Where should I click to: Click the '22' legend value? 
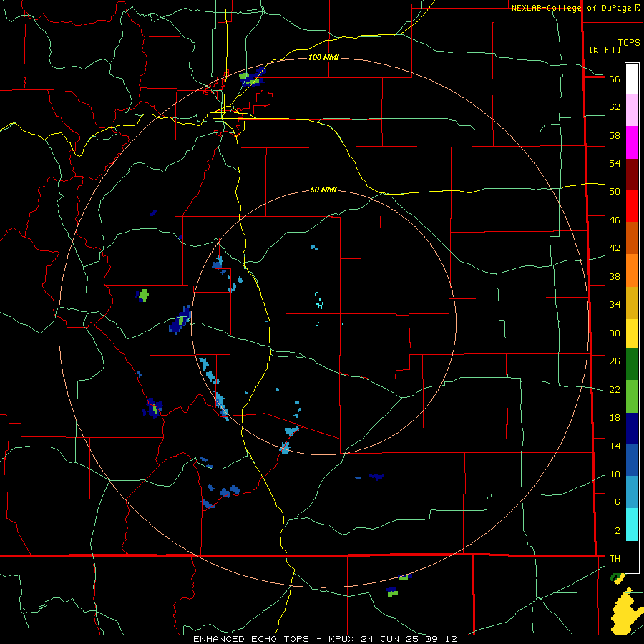[x=615, y=389]
